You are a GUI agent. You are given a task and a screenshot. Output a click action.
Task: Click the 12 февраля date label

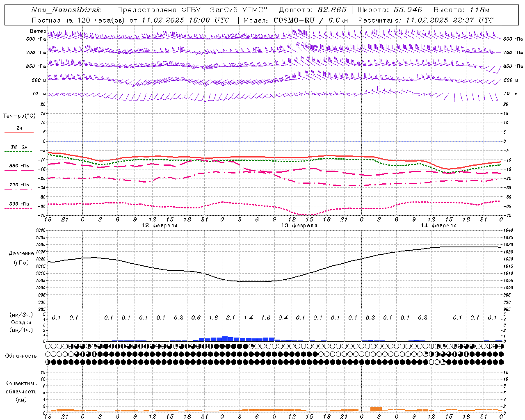click(160, 226)
